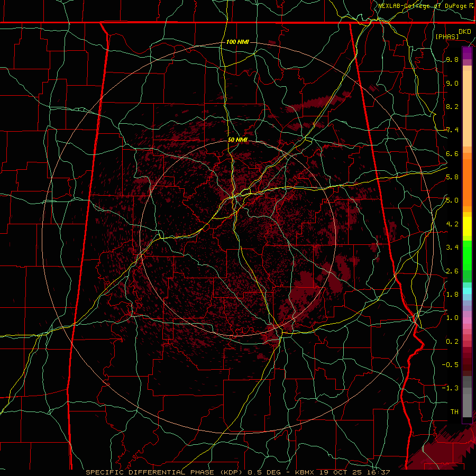Screen dimensions: 476x476
Task: Click the 6.6 value on color scale
Action: point(452,153)
